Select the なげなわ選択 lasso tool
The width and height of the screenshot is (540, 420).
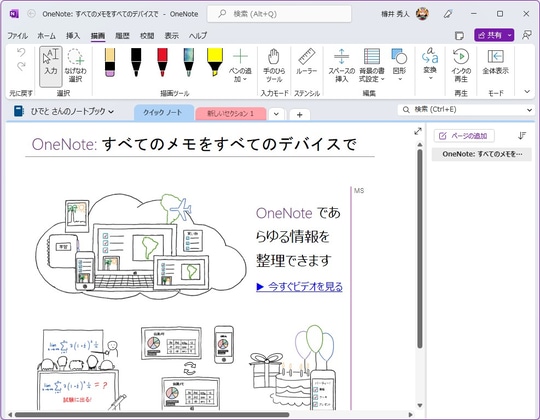(x=75, y=66)
